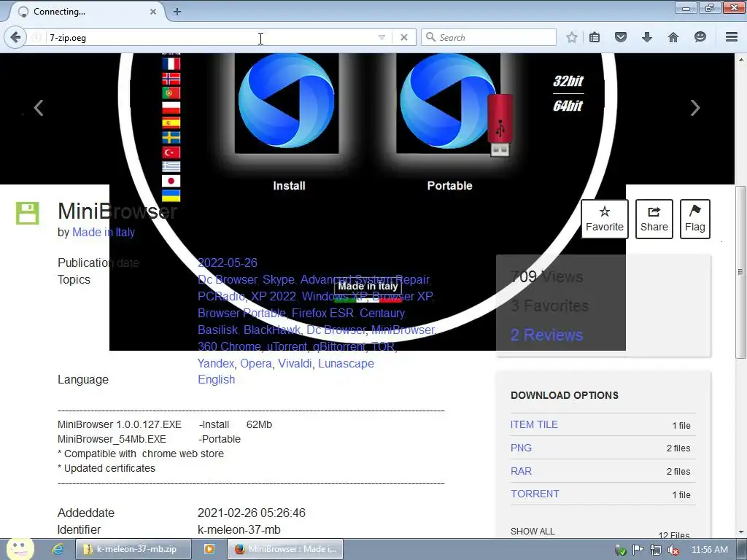Click the green floppy disk software icon
Viewport: 747px width, 560px height.
pyautogui.click(x=27, y=213)
